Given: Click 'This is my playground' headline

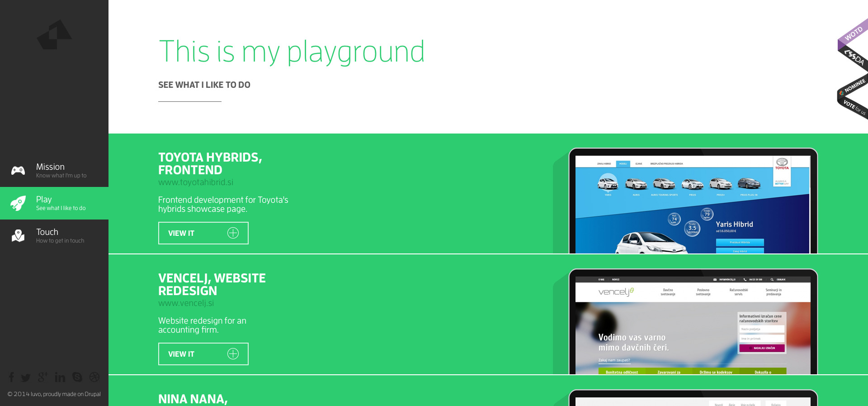Looking at the screenshot, I should point(292,52).
